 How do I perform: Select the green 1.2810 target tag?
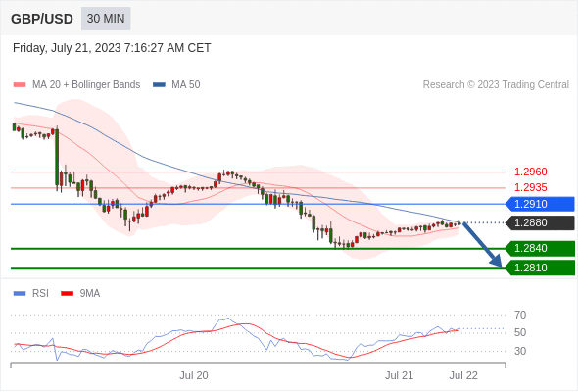pyautogui.click(x=540, y=268)
